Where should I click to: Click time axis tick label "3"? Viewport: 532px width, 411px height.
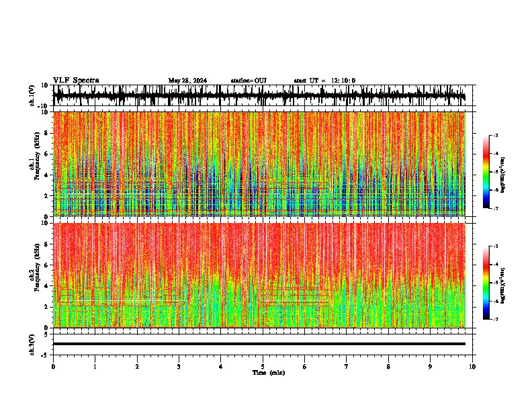[179, 367]
